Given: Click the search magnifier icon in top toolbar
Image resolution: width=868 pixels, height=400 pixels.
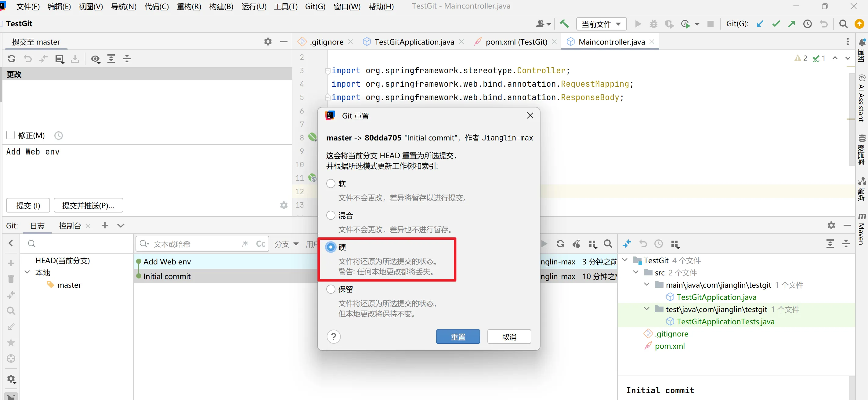Looking at the screenshot, I should [x=843, y=24].
